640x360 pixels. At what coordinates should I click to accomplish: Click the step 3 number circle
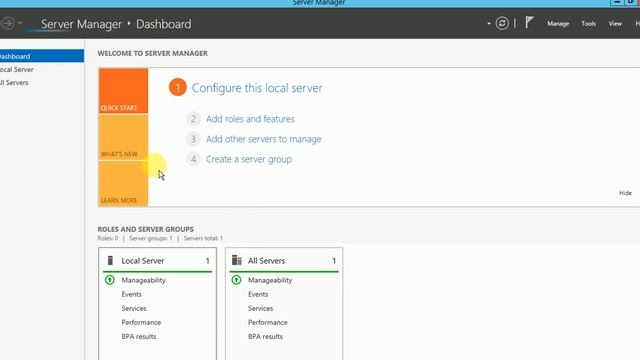193,139
